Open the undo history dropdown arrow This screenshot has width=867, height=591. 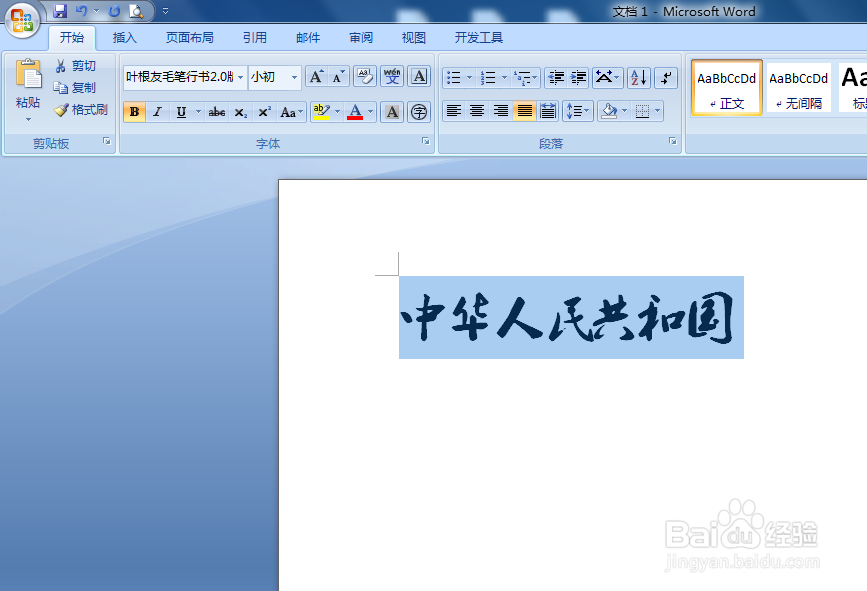pos(96,11)
